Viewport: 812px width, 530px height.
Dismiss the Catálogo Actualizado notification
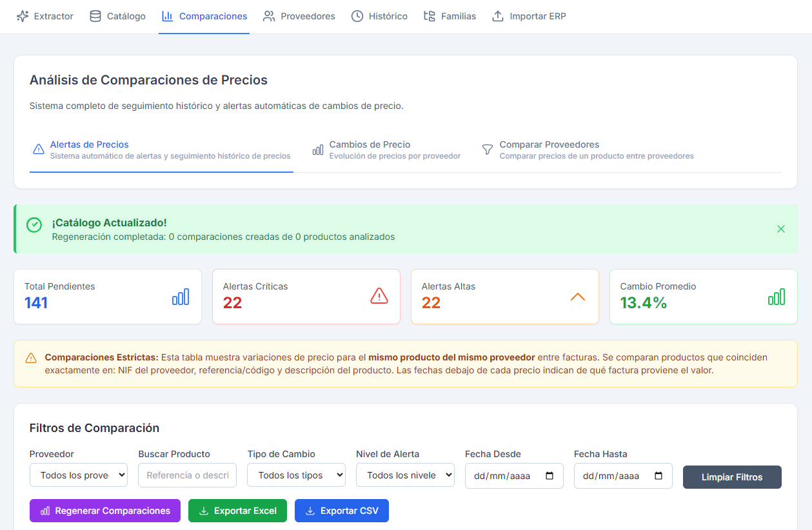[x=781, y=229]
